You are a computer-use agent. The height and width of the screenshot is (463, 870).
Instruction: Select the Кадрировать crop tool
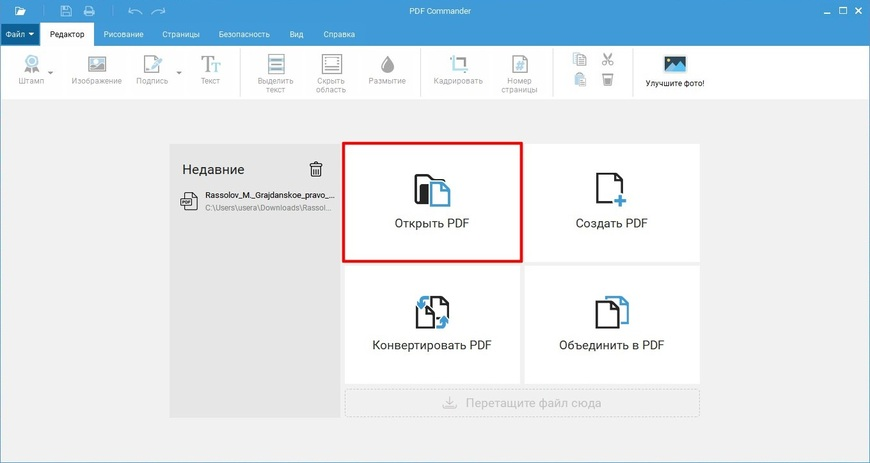point(459,70)
